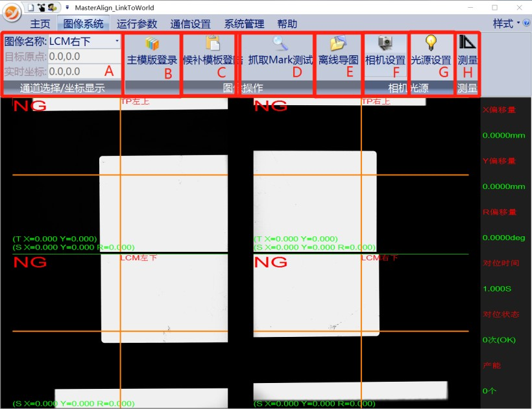Go to the 系统管理 tab
Image resolution: width=532 pixels, height=409 pixels.
pos(244,24)
